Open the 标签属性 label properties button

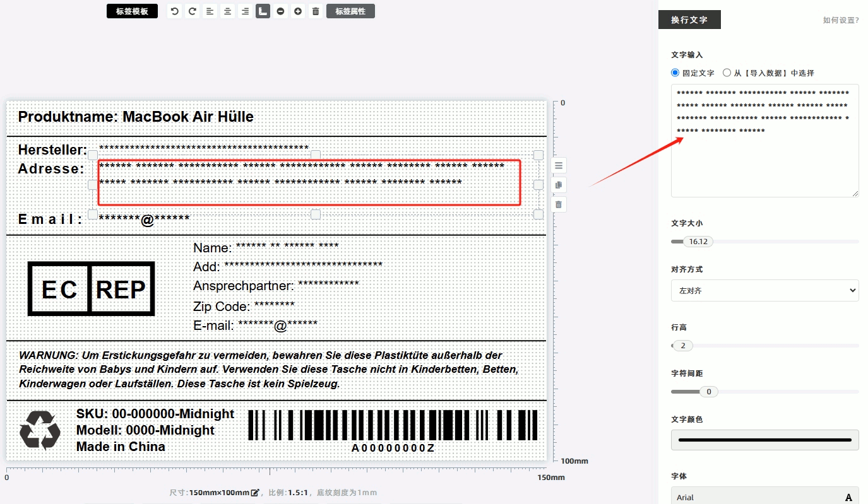(x=350, y=11)
